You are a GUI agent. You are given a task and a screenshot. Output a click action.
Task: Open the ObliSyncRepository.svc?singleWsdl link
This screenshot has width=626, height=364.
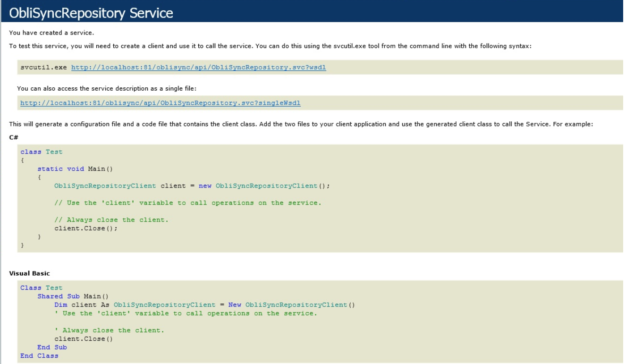pyautogui.click(x=160, y=103)
